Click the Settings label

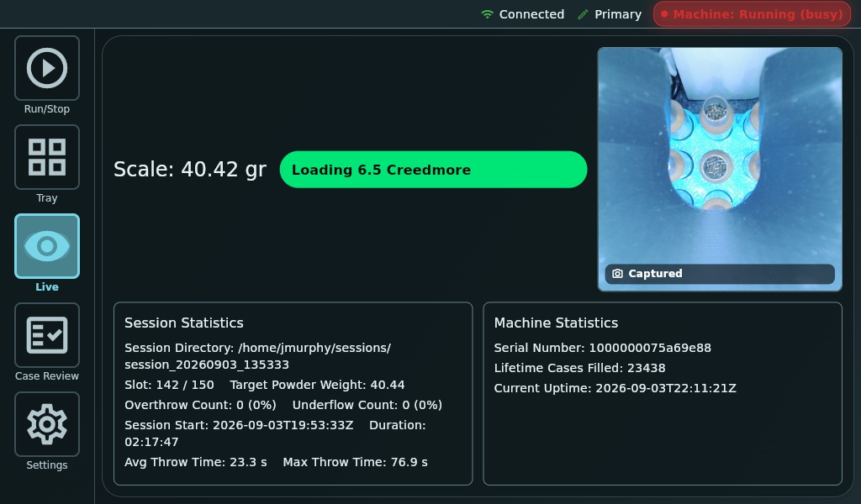pos(47,465)
